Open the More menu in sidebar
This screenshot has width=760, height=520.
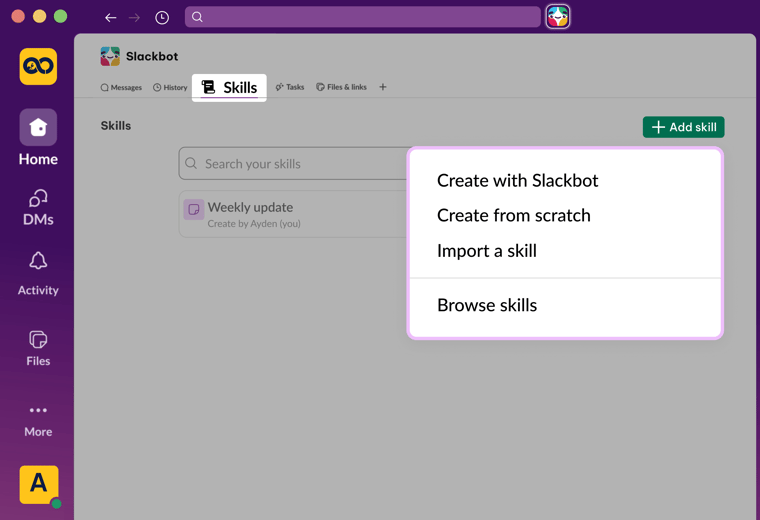click(x=38, y=421)
